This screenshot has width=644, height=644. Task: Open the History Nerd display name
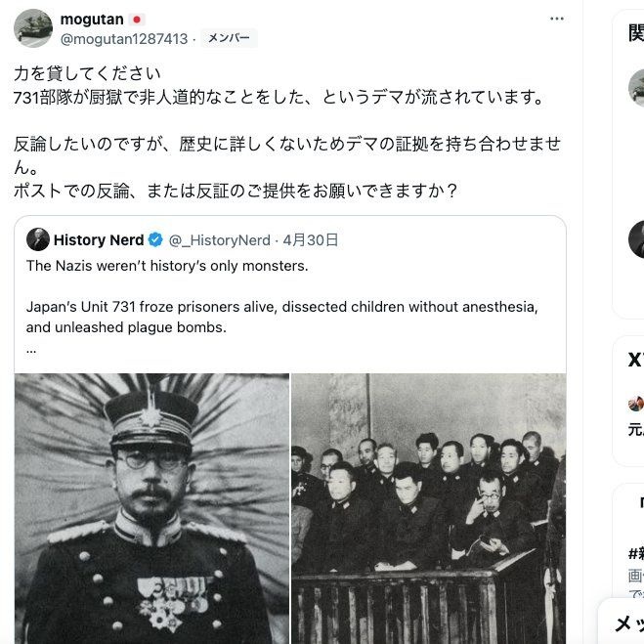point(99,239)
